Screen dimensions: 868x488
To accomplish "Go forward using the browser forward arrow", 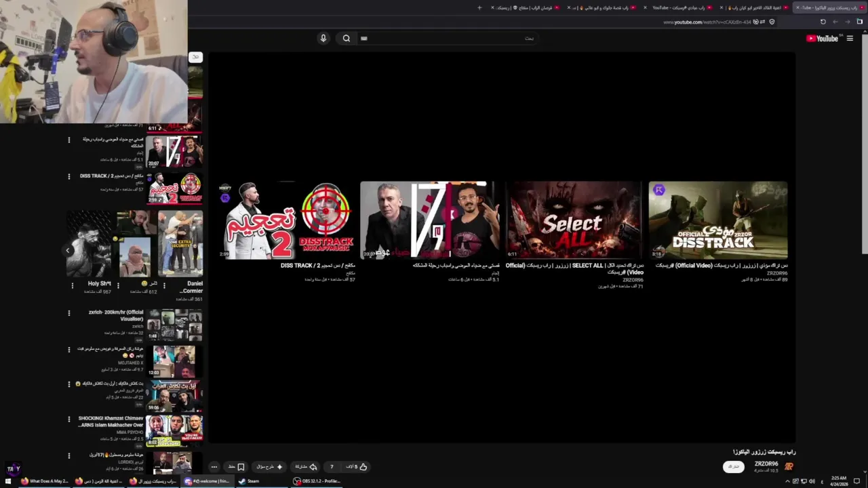I will (x=835, y=22).
